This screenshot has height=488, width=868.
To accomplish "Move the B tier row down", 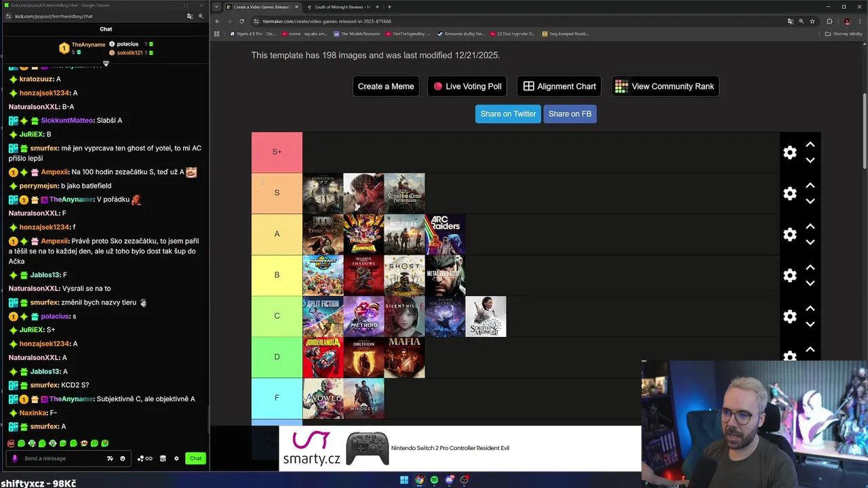I will click(x=810, y=283).
